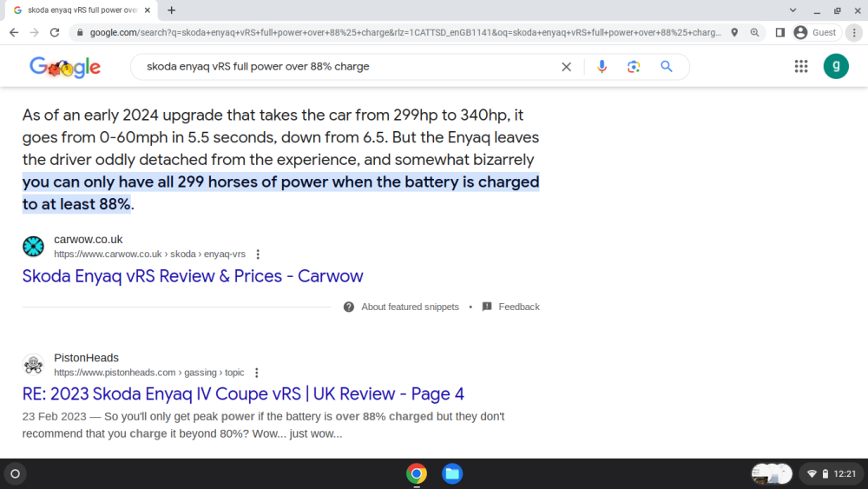Open the tab search dropdown arrow

792,10
